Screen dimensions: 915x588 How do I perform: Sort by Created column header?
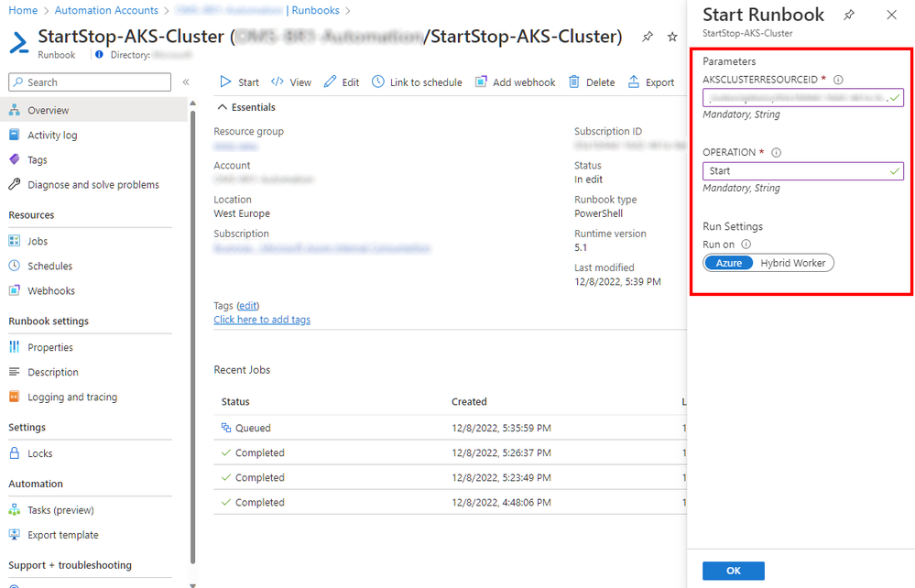pyautogui.click(x=469, y=402)
